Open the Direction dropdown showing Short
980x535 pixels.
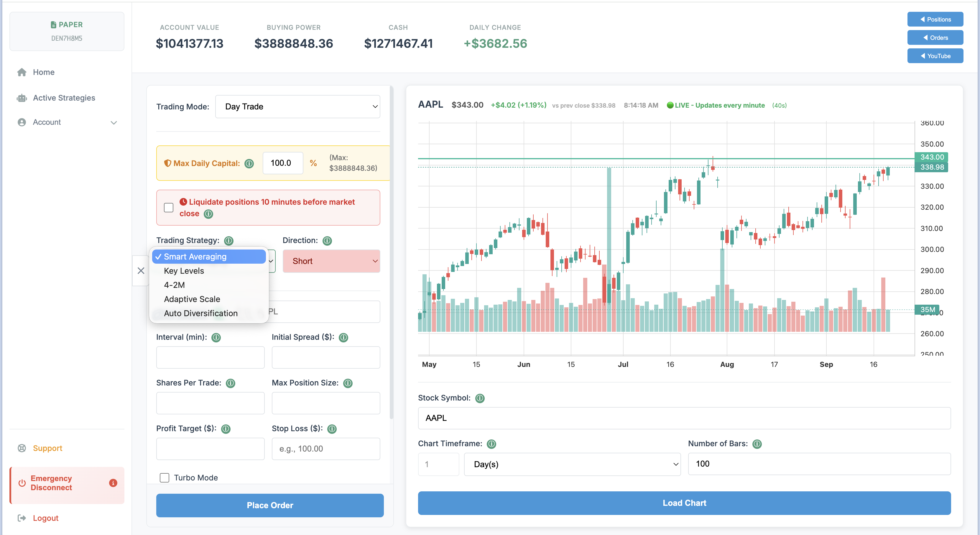pos(331,261)
